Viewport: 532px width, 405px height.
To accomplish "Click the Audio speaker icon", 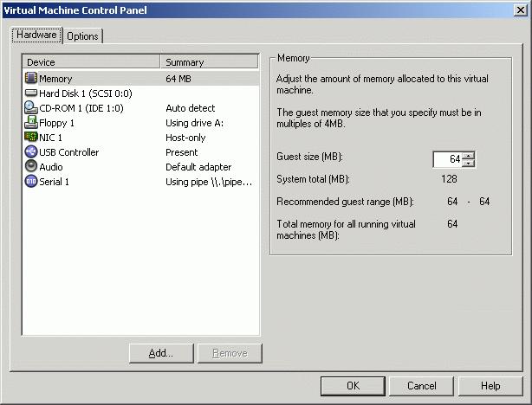I will click(31, 166).
